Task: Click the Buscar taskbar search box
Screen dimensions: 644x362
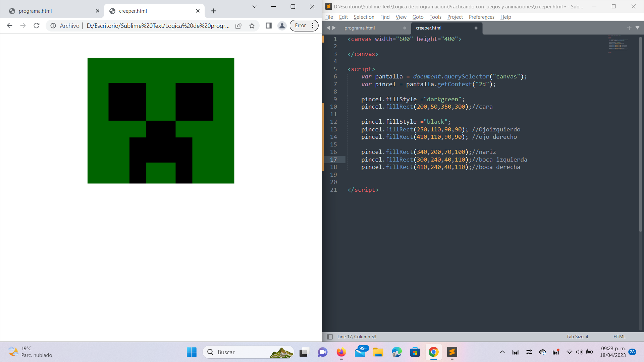Action: pos(248,352)
